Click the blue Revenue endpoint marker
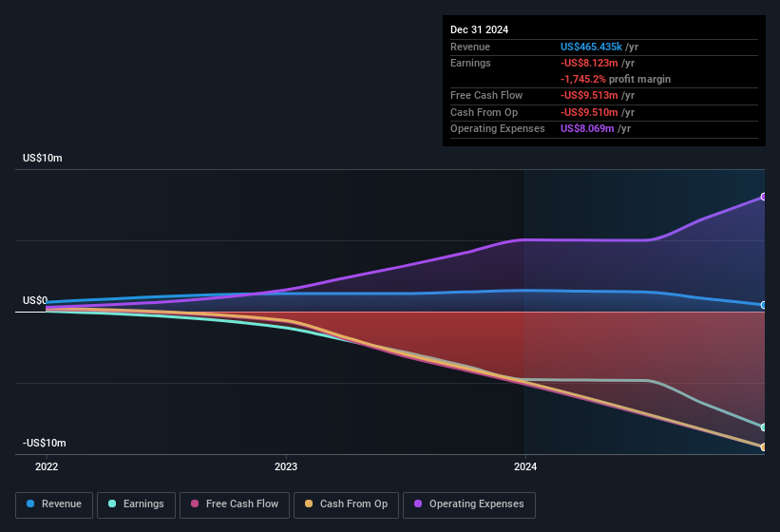This screenshot has width=780, height=532. (763, 305)
